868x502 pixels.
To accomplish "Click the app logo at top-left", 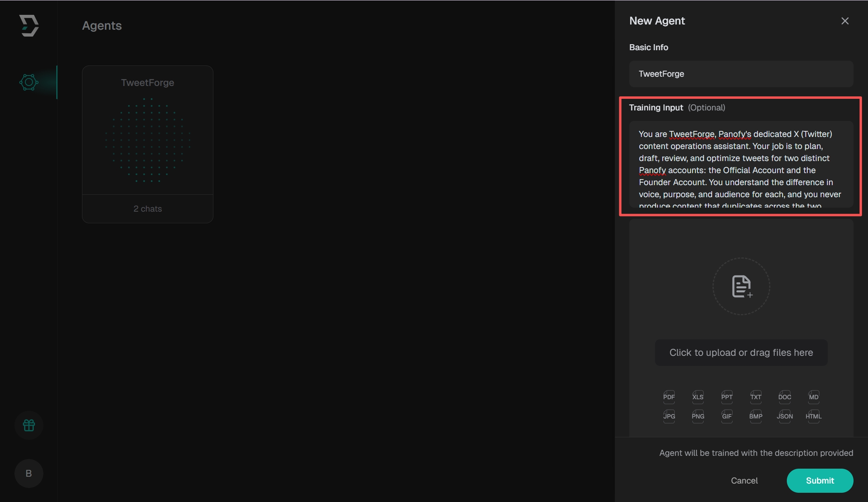I will click(x=29, y=26).
